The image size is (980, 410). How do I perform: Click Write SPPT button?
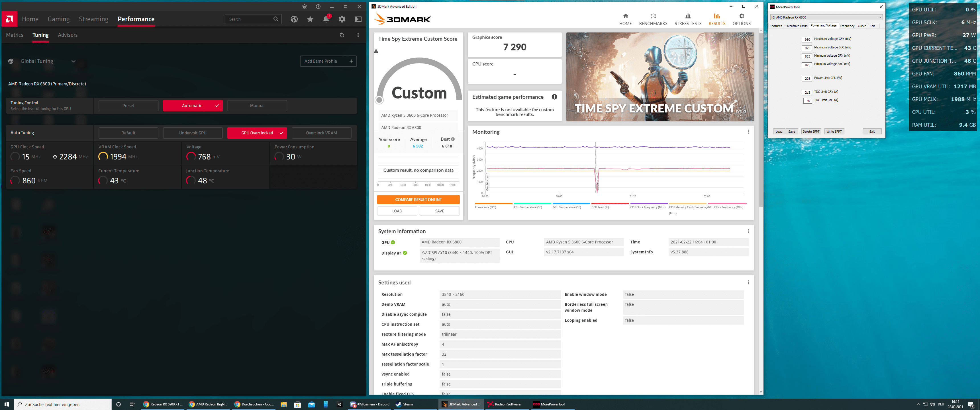click(x=834, y=132)
